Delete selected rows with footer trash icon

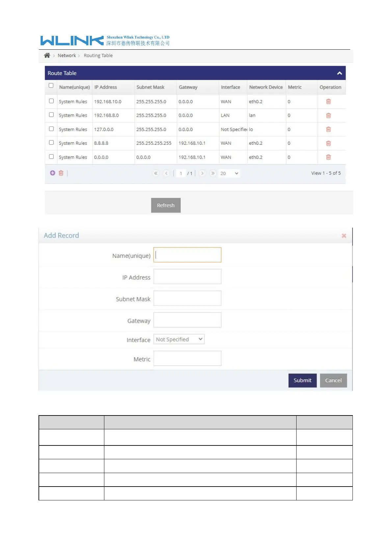(61, 173)
